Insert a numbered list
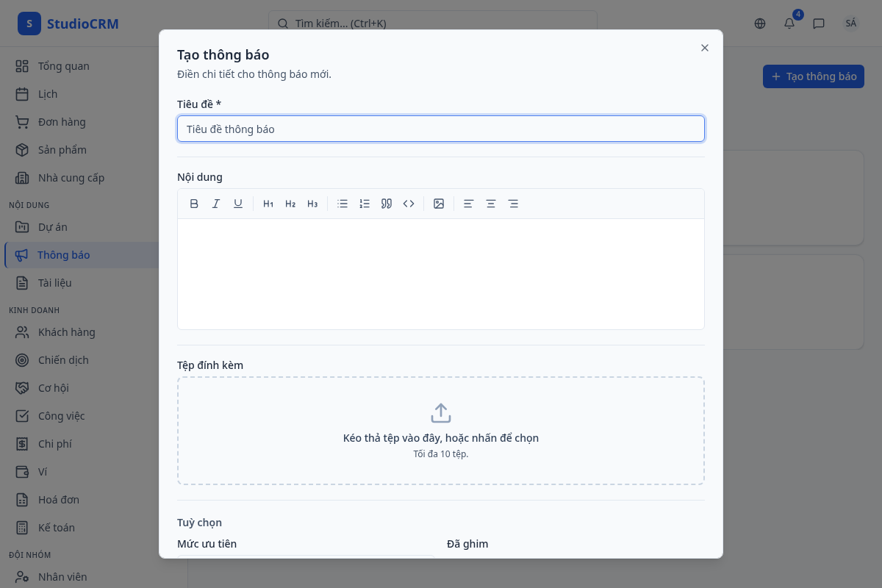Image resolution: width=882 pixels, height=588 pixels. (365, 204)
